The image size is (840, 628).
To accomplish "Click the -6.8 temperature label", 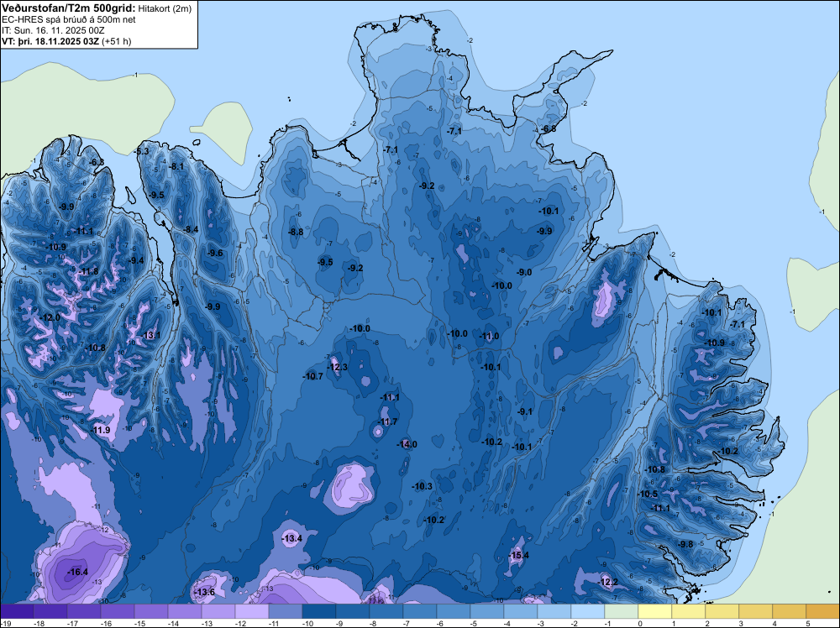I will pos(548,129).
